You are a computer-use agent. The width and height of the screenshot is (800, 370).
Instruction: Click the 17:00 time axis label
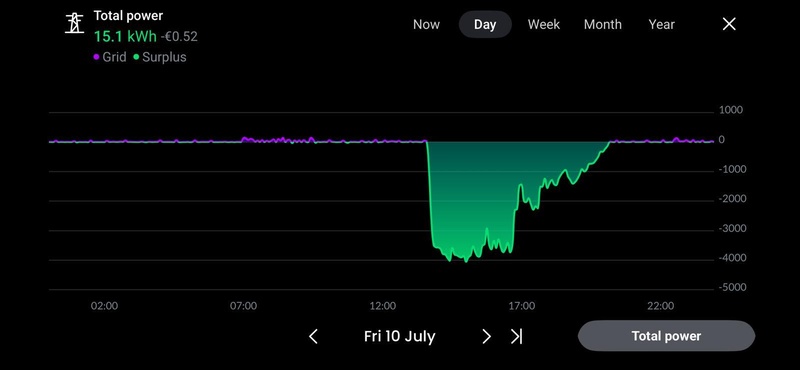point(521,306)
